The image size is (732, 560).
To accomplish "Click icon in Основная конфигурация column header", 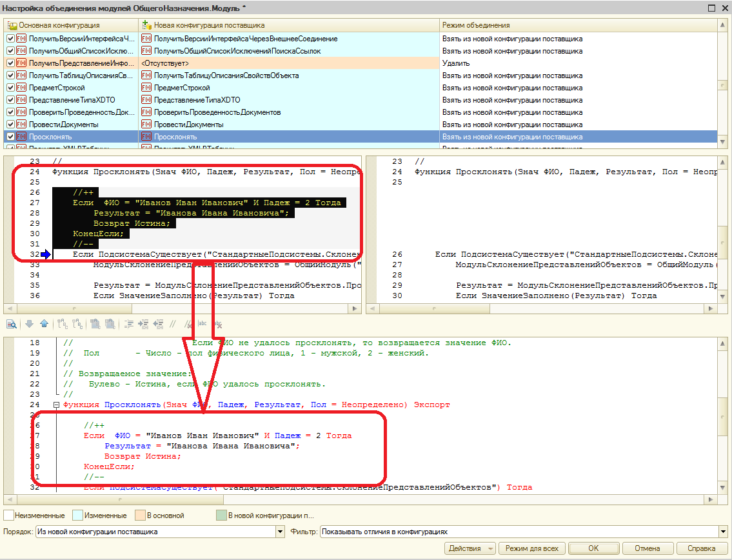I will [x=13, y=25].
